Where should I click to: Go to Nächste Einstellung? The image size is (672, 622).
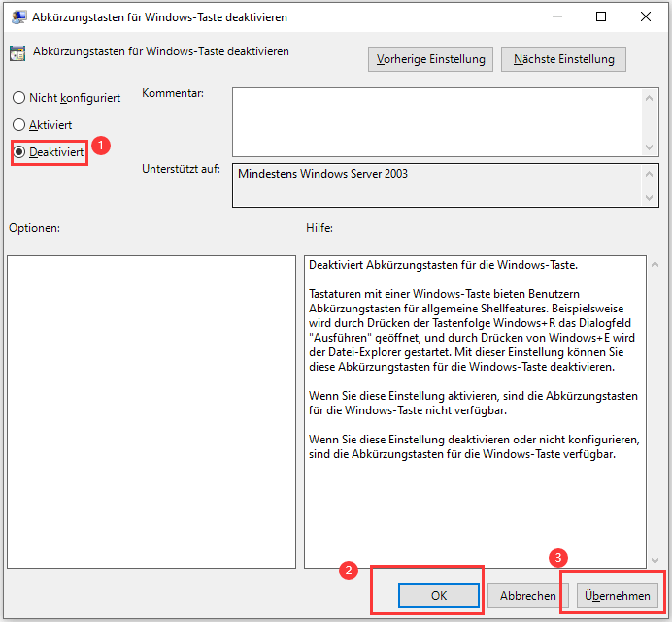563,59
